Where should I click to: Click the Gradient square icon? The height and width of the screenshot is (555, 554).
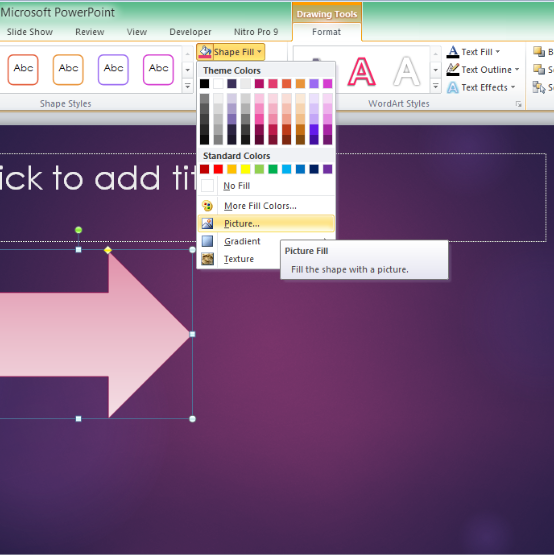[207, 241]
